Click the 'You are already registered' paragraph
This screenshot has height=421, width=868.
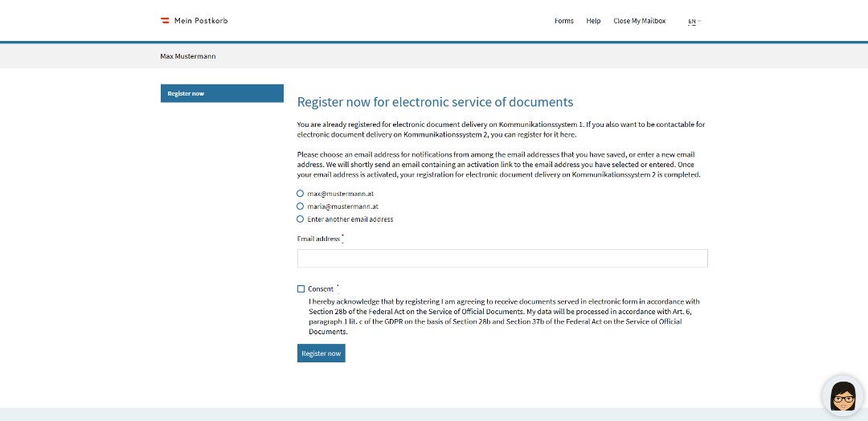(x=501, y=129)
